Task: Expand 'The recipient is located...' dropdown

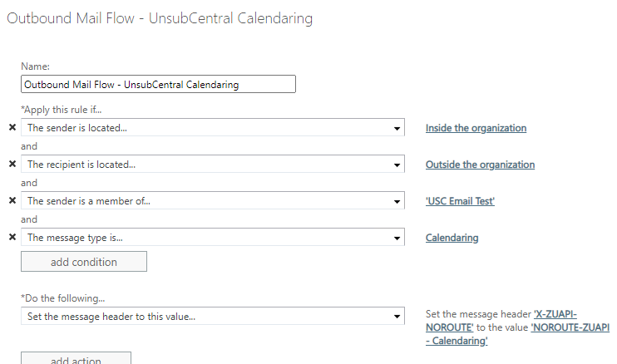Action: tap(212, 165)
